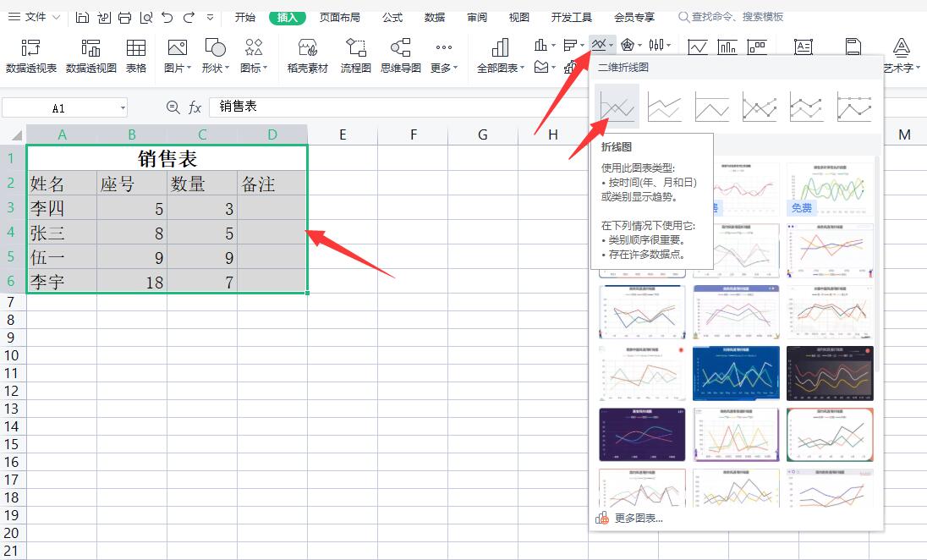The width and height of the screenshot is (927, 560).
Task: Insert a 思维导图 mind map
Action: point(401,56)
